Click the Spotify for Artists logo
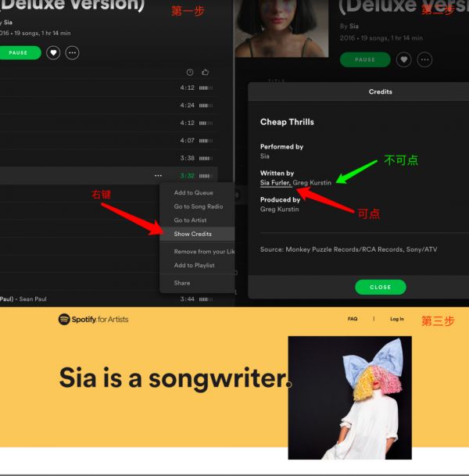469x476 pixels. click(93, 319)
